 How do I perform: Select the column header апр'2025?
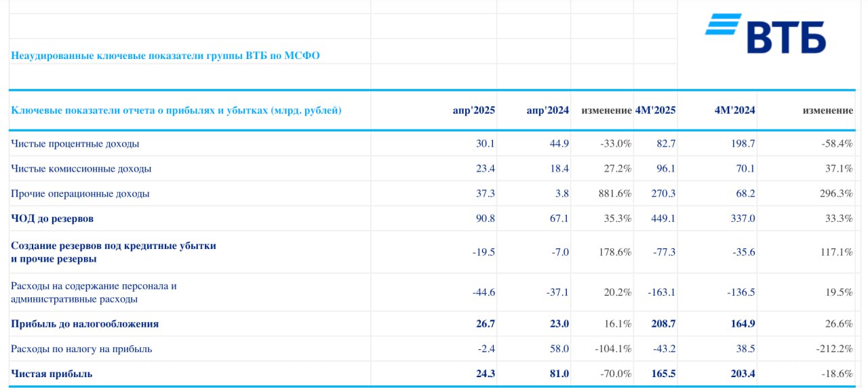tap(474, 110)
